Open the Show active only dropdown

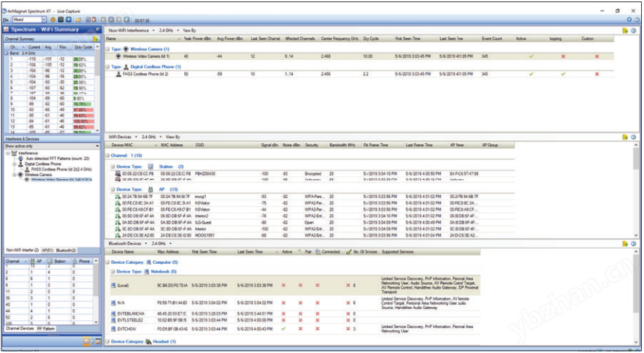click(x=96, y=146)
